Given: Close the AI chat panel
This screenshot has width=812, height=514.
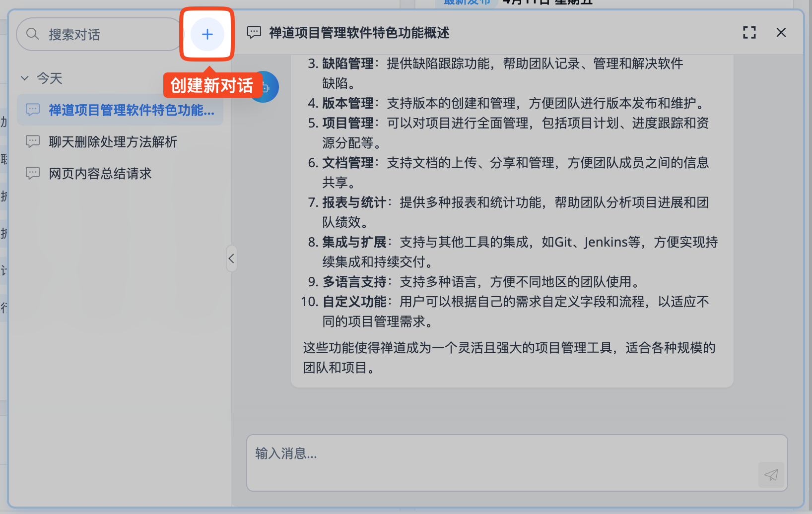Looking at the screenshot, I should click(x=781, y=33).
